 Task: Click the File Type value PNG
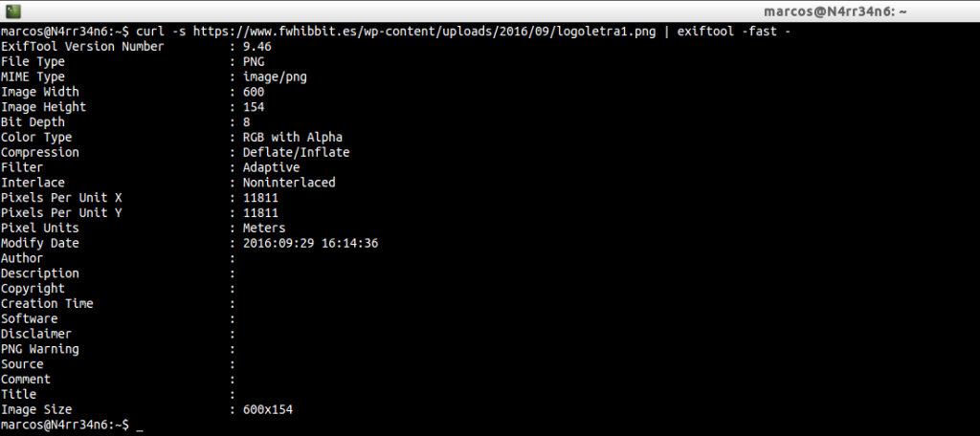254,62
